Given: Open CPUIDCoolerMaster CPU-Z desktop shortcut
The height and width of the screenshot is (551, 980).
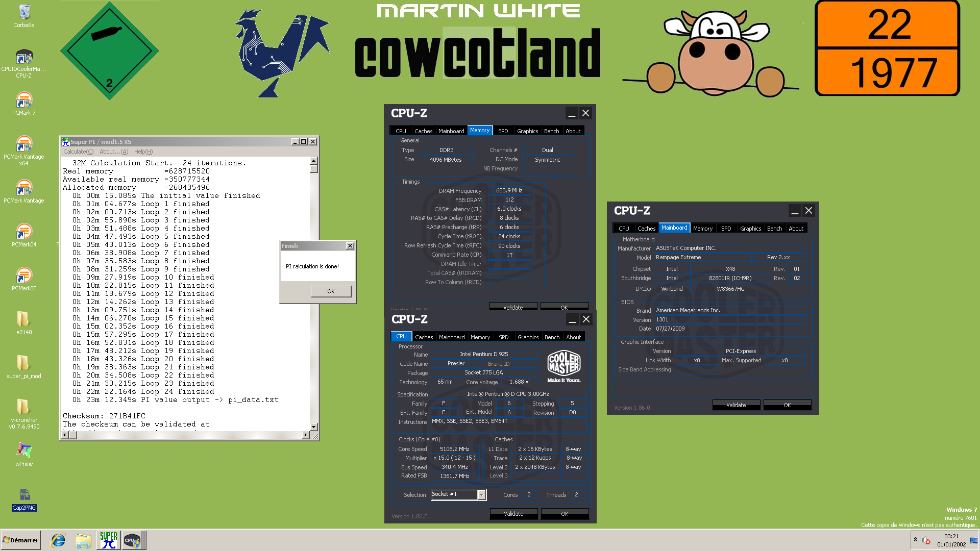Looking at the screenshot, I should coord(24,64).
